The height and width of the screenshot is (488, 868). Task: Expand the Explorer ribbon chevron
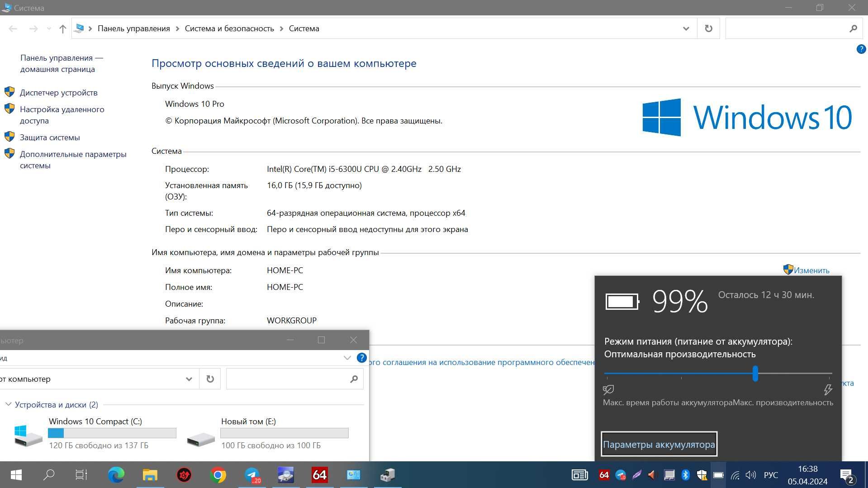click(347, 358)
